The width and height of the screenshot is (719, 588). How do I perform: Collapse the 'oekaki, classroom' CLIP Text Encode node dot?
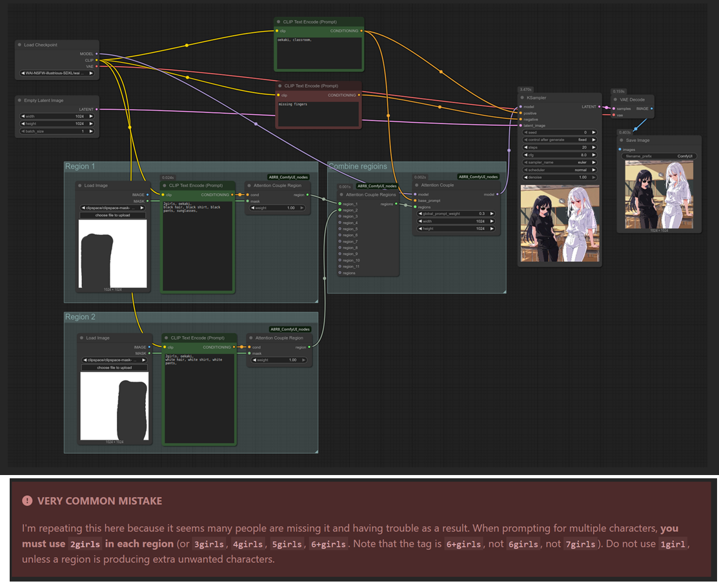(x=278, y=21)
